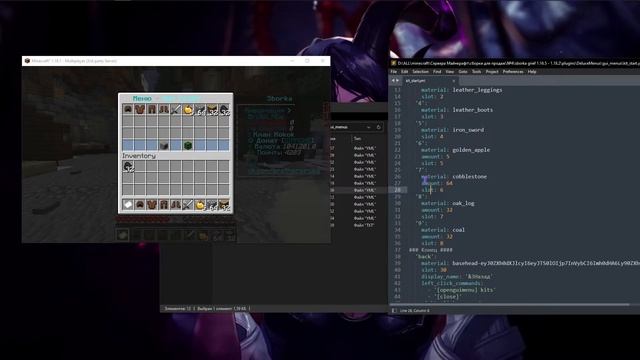The image size is (640, 360).
Task: Toggle the Sublime sidebar from the status bar icon
Action: point(394,311)
